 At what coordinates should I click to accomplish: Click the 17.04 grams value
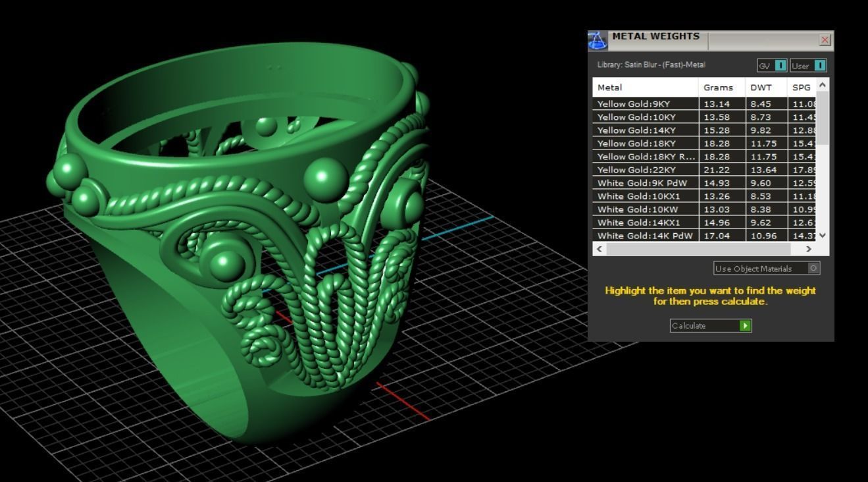click(x=717, y=236)
